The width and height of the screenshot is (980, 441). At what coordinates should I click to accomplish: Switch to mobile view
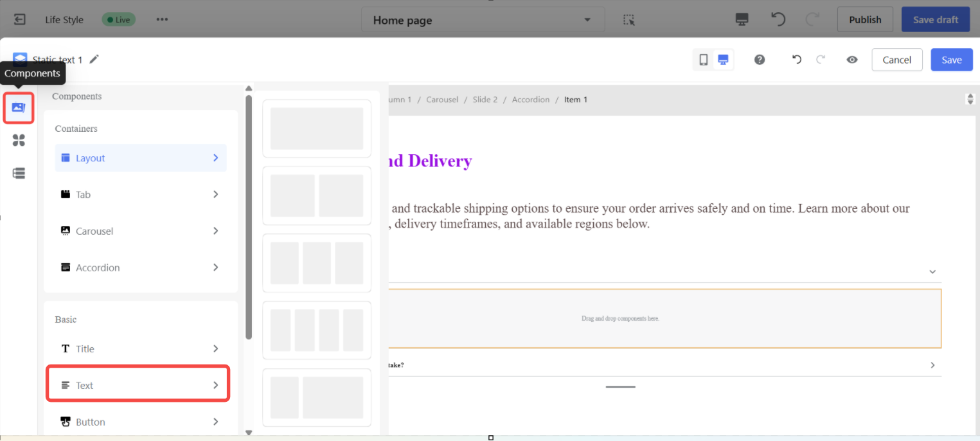pyautogui.click(x=704, y=60)
